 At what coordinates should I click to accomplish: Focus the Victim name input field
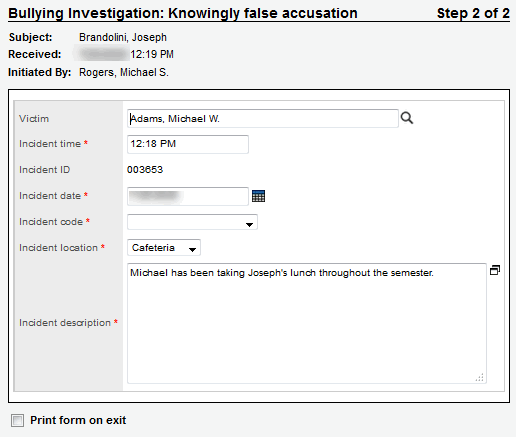click(263, 118)
